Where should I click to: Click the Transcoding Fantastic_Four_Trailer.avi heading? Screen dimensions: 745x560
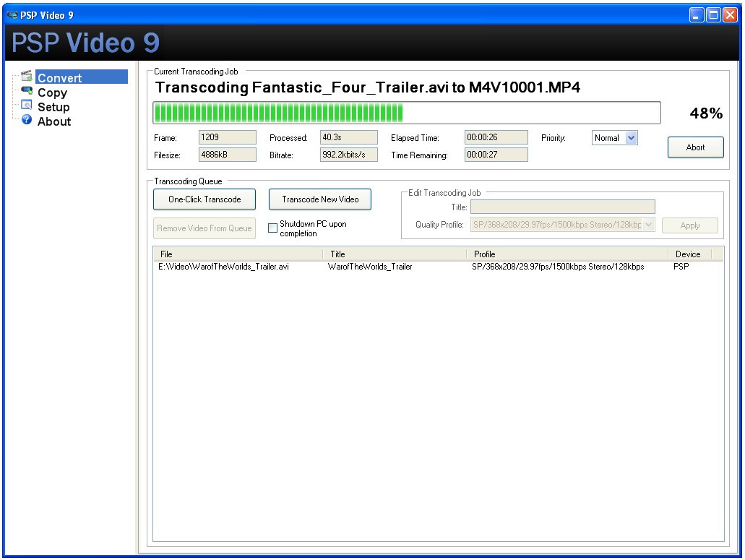click(368, 87)
